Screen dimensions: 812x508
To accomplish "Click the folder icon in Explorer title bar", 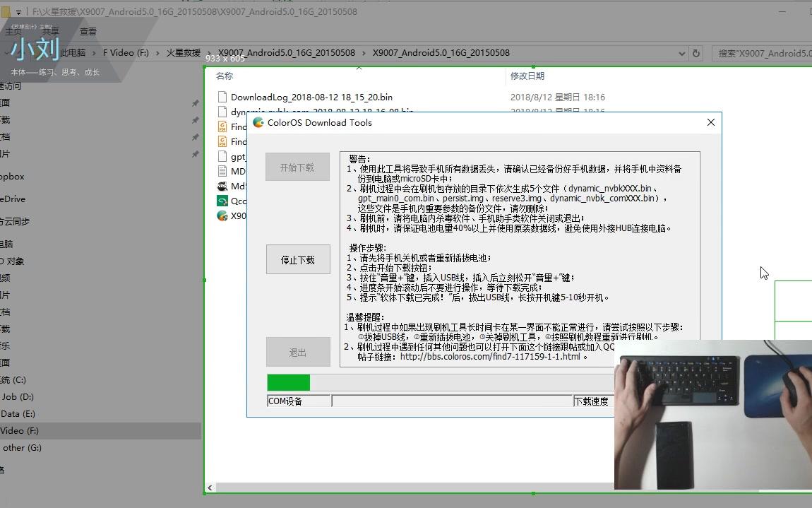I will coord(6,11).
